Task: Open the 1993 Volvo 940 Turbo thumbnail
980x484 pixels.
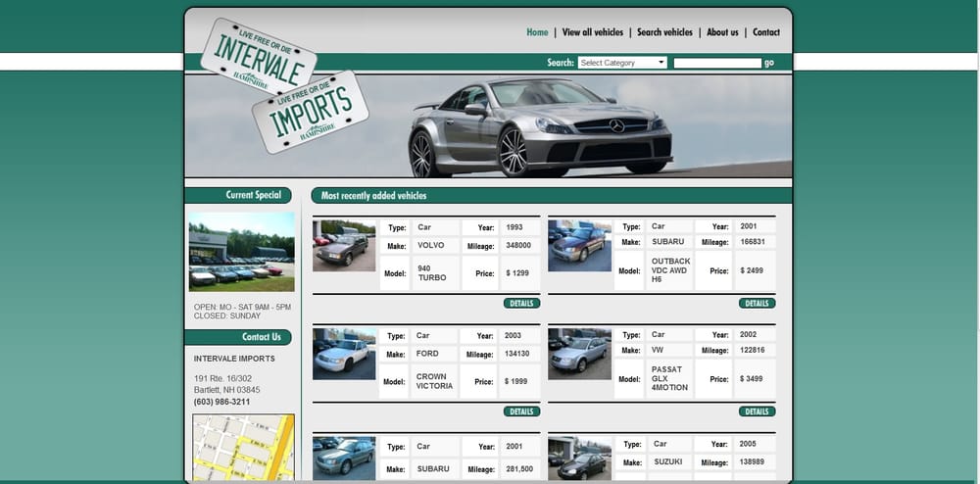Action: (x=344, y=246)
